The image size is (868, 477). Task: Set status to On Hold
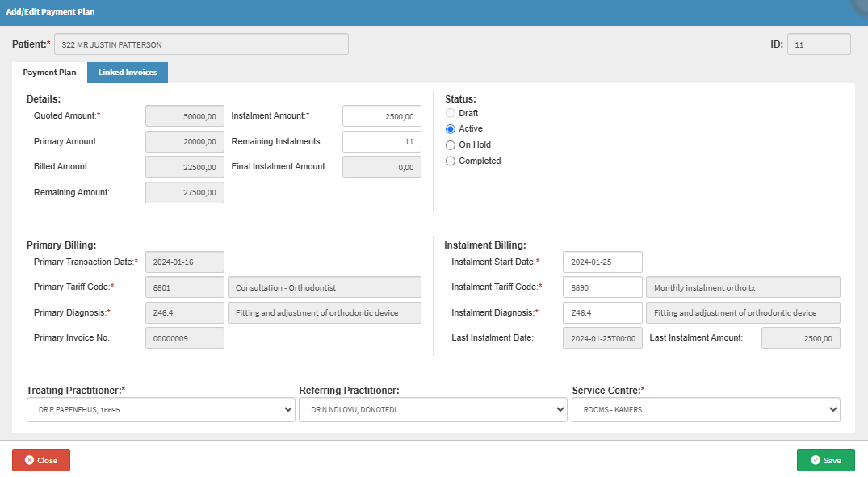coord(451,145)
